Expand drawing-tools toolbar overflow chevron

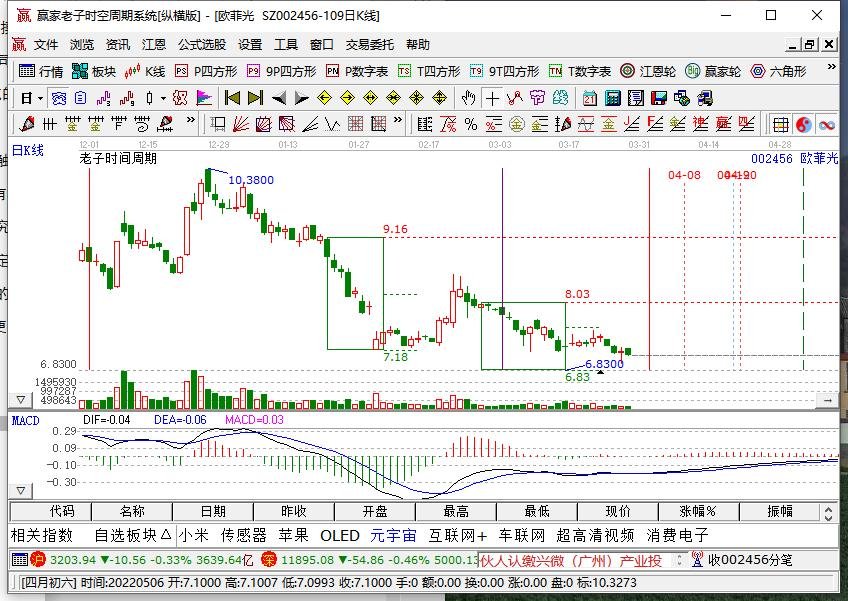click(x=398, y=120)
